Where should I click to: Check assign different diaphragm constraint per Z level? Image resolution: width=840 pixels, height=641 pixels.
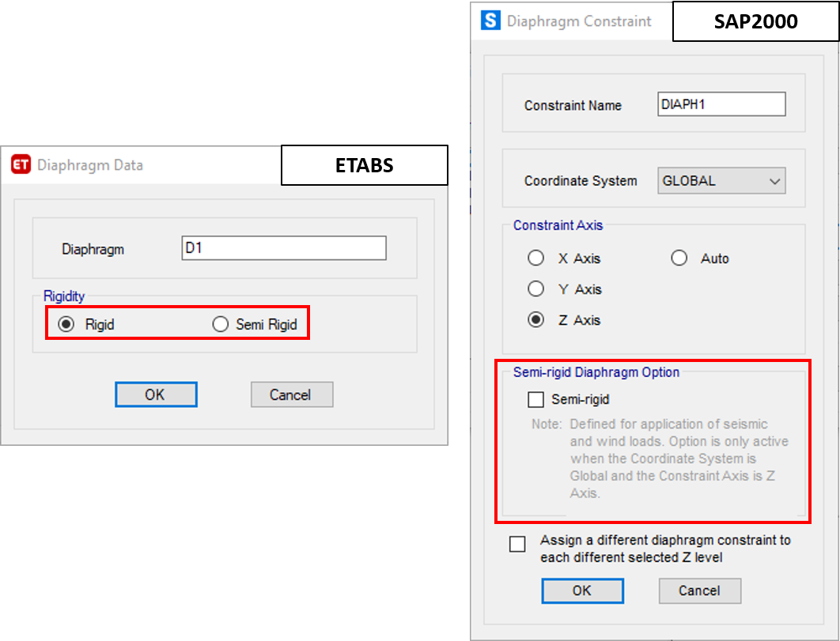[x=517, y=545]
